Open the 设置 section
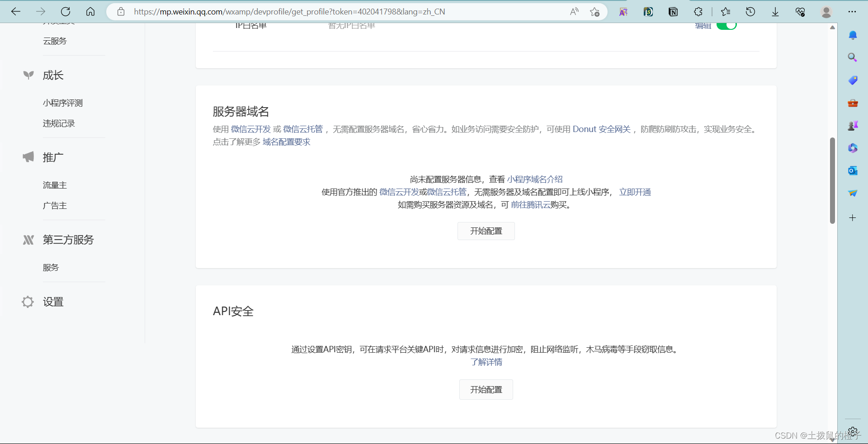This screenshot has width=868, height=444. [53, 302]
